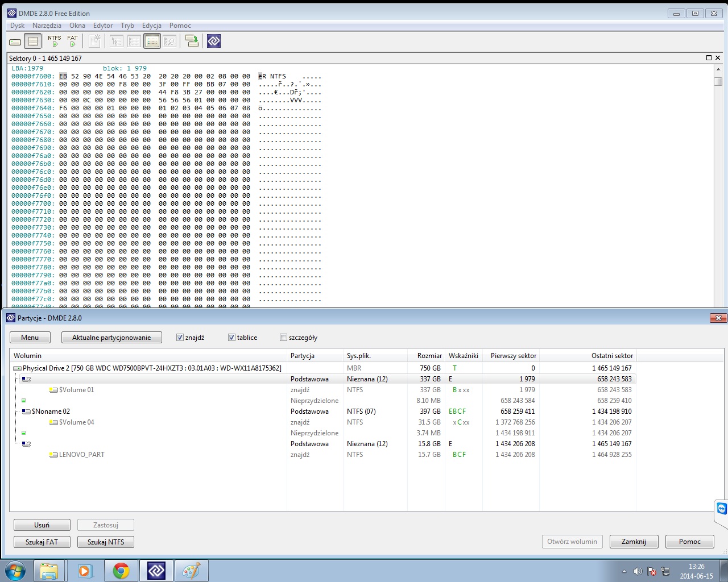This screenshot has width=728, height=582.
Task: Click the Szukaj FAT button
Action: click(42, 542)
